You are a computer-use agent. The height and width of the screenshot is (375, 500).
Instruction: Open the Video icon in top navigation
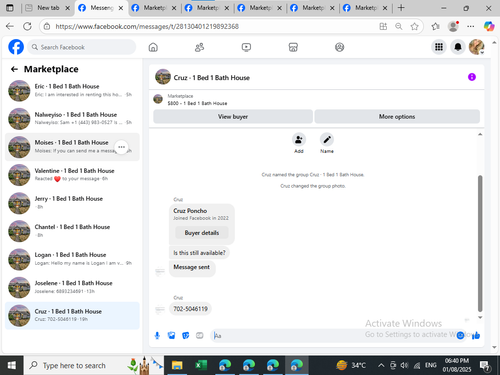tap(246, 47)
